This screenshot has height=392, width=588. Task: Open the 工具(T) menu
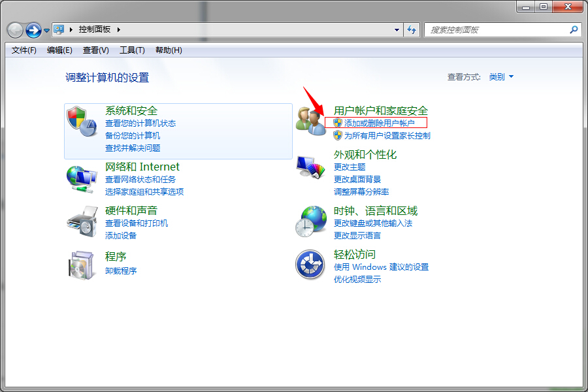tap(129, 50)
